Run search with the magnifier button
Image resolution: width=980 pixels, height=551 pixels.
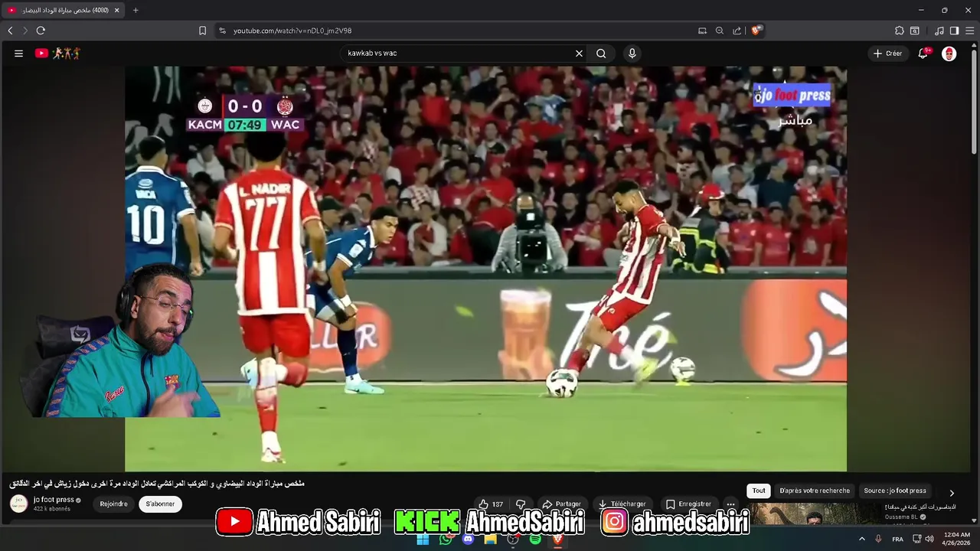601,54
